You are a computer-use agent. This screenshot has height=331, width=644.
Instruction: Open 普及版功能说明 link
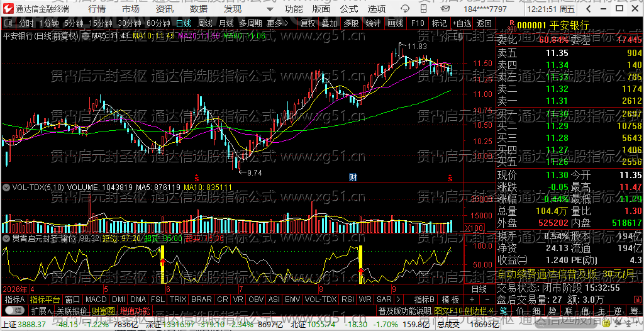(405, 310)
